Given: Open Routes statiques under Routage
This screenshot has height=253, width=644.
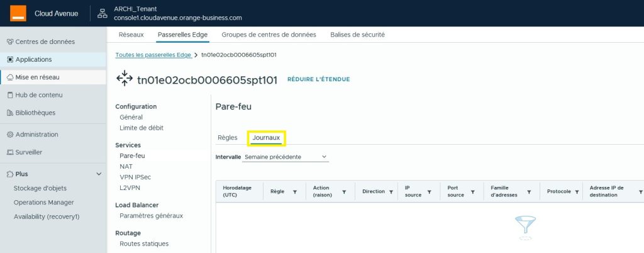Looking at the screenshot, I should point(144,244).
